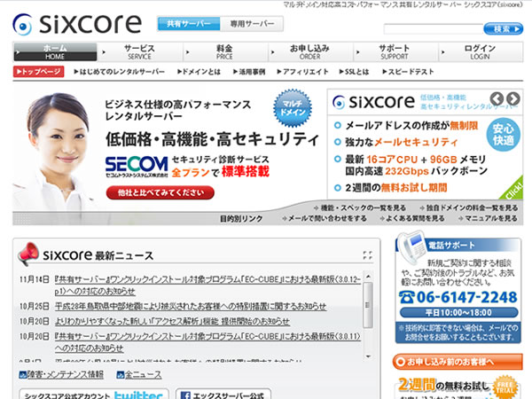This screenshot has width=532, height=399.
Task: Click the icon beside 全ニュース
Action: 121,375
